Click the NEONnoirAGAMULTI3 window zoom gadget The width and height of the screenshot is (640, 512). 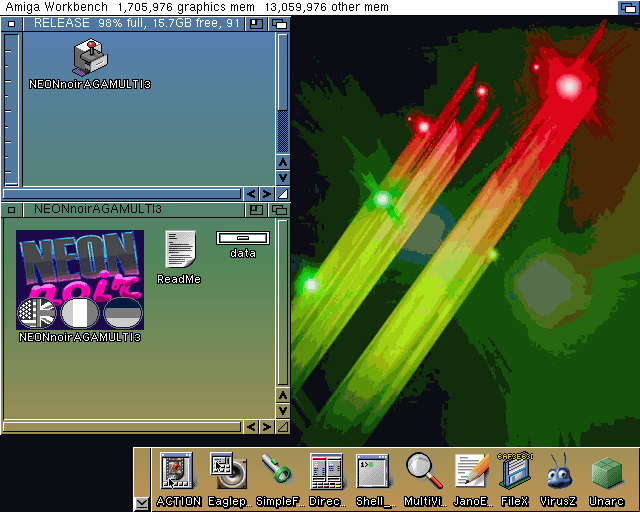pos(256,210)
